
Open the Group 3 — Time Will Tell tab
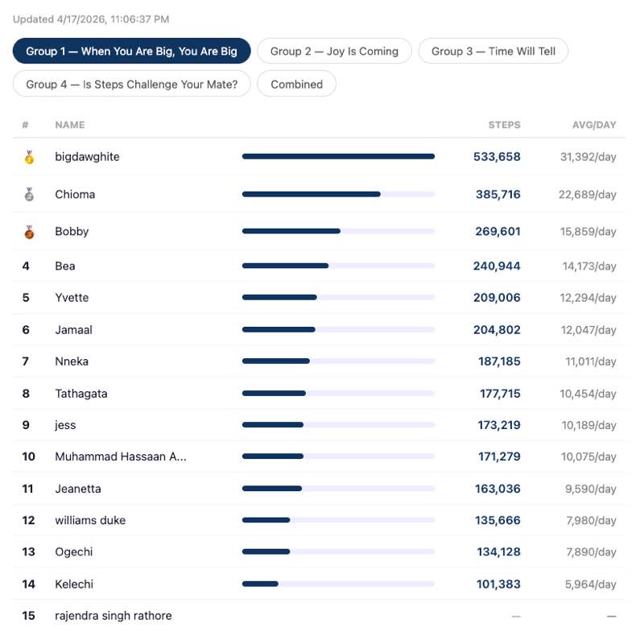pos(493,52)
